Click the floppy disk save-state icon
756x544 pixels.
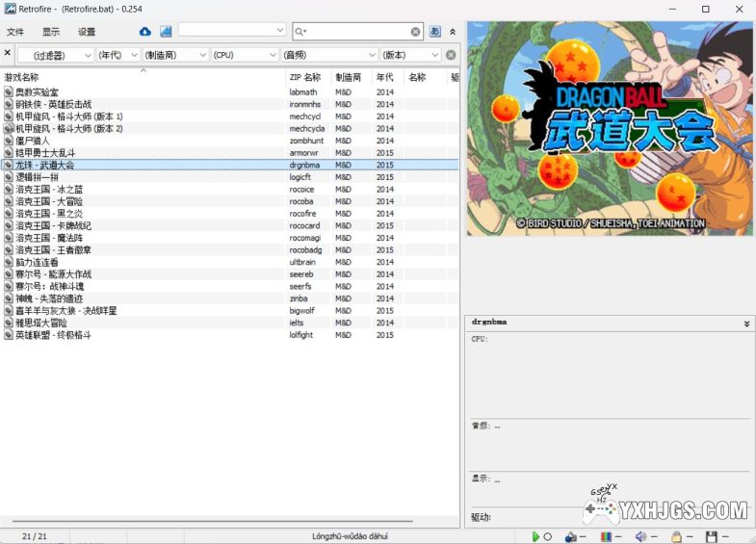point(711,536)
